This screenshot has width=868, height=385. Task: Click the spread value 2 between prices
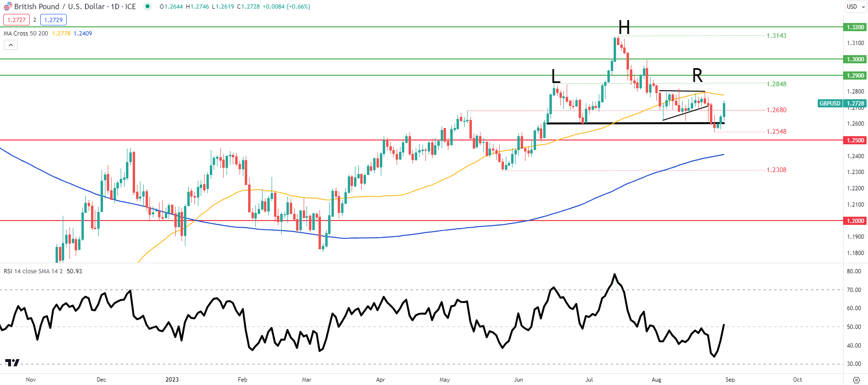(35, 20)
